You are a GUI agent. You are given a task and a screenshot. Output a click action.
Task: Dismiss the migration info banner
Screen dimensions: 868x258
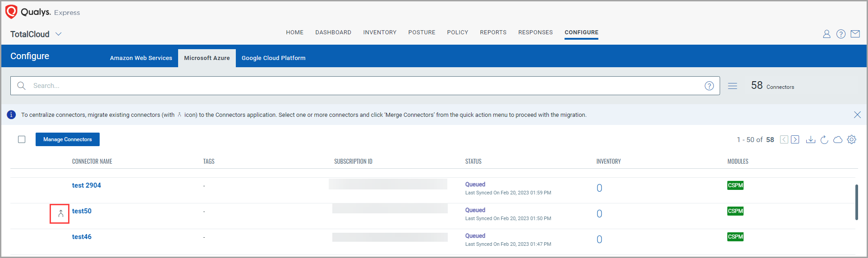click(857, 115)
